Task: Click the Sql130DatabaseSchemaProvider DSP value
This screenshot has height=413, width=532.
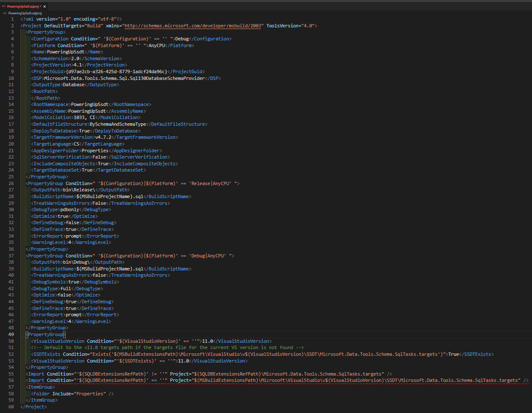Action: pos(124,78)
